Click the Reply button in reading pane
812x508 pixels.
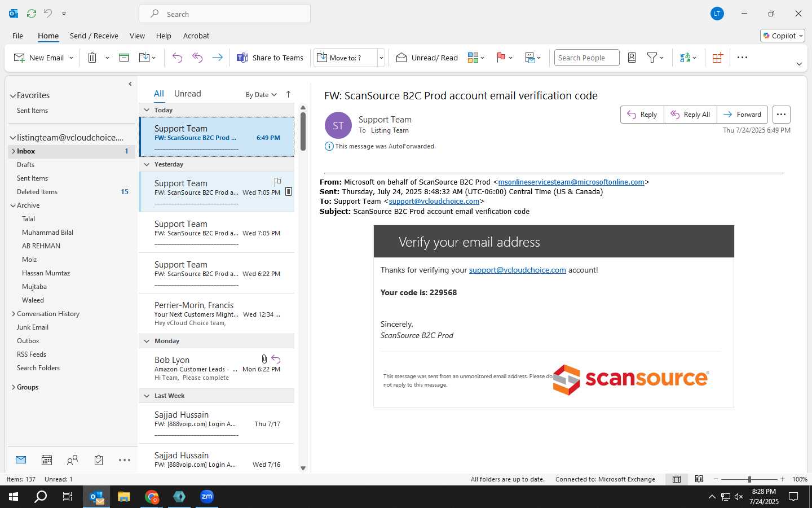(x=642, y=115)
